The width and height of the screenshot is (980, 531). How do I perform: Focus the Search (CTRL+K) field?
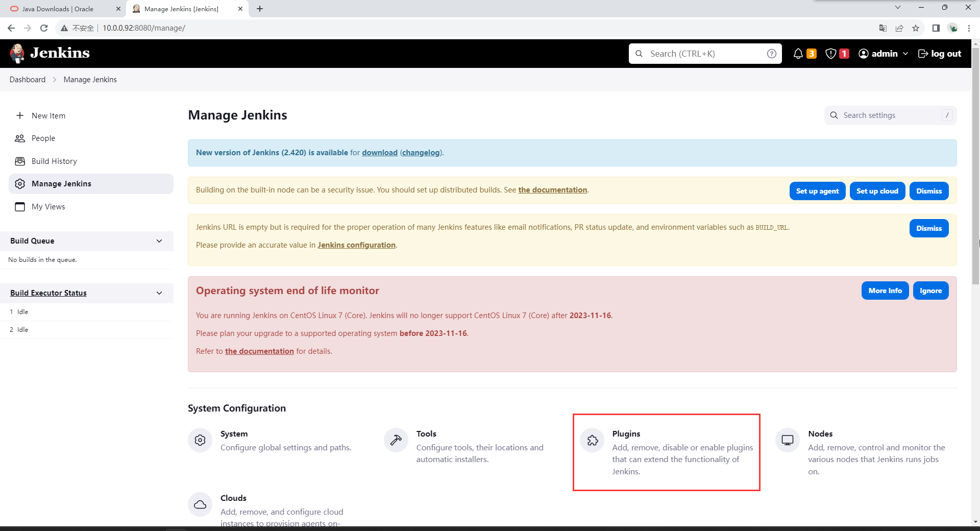point(704,54)
